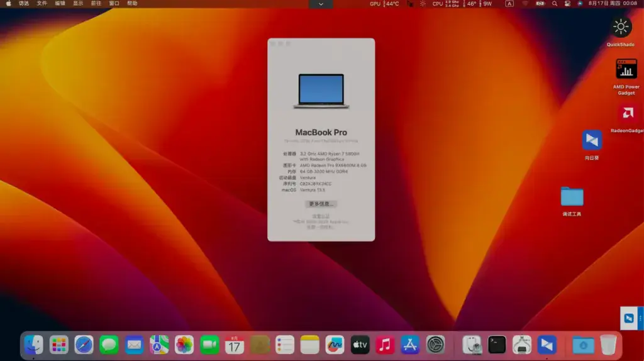
Task: Click GPU 44°C menu bar status
Action: click(384, 3)
